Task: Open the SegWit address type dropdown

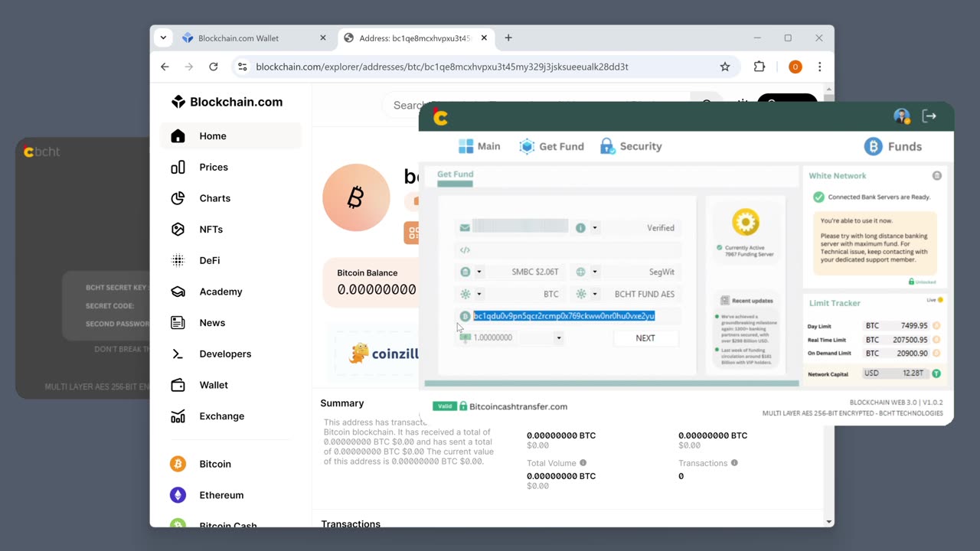Action: pos(595,272)
